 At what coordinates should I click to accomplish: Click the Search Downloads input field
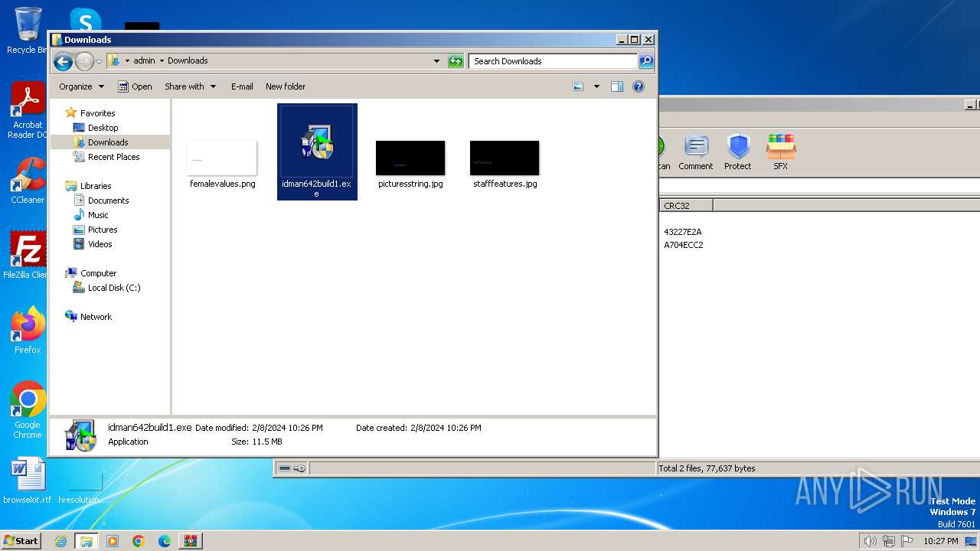[x=554, y=61]
